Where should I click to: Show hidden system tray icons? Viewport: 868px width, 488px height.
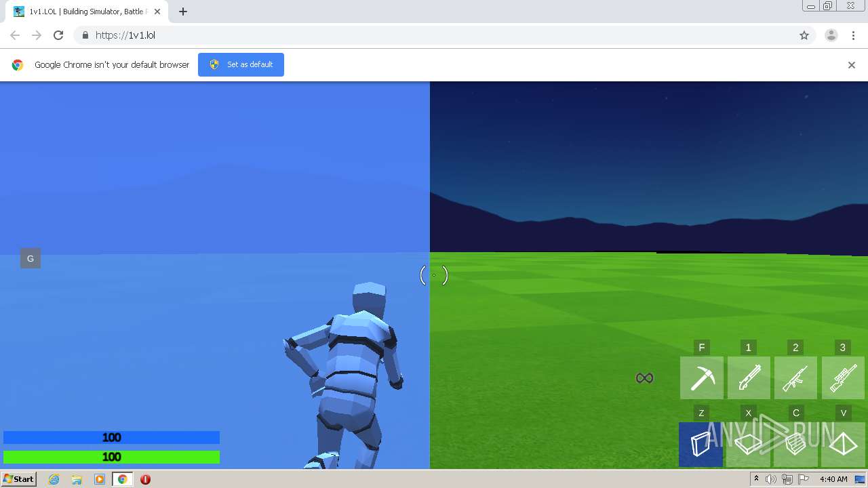pos(757,479)
